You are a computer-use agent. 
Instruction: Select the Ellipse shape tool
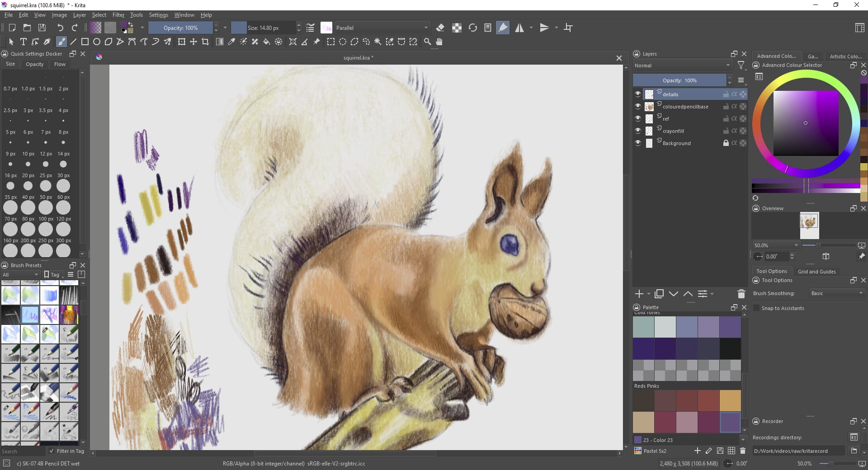[96, 42]
